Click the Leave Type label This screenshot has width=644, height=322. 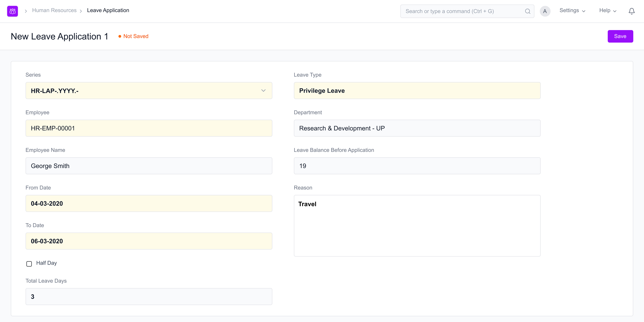click(307, 75)
